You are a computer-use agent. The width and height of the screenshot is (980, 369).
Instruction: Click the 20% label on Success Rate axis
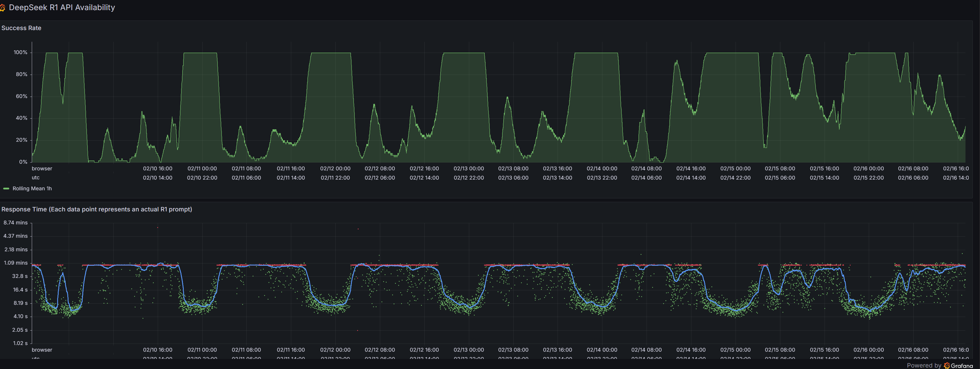point(22,140)
